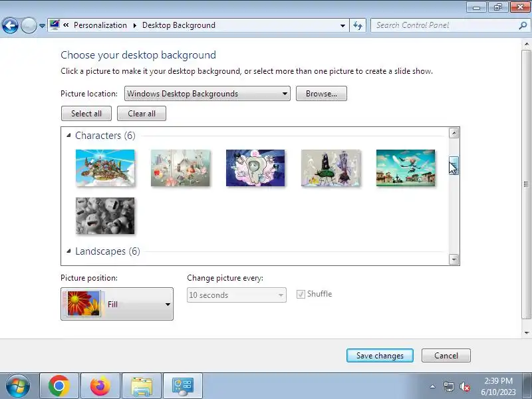
Task: Collapse the Characters group triangle
Action: 69,136
